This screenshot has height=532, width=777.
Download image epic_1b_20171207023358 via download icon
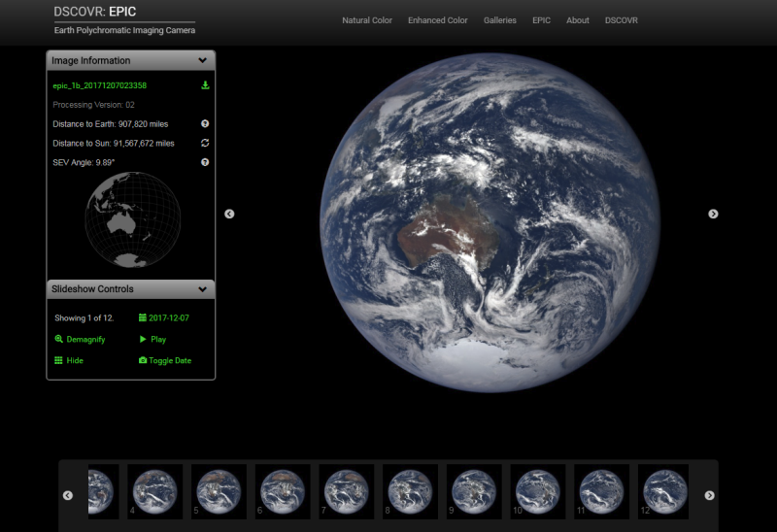click(205, 85)
